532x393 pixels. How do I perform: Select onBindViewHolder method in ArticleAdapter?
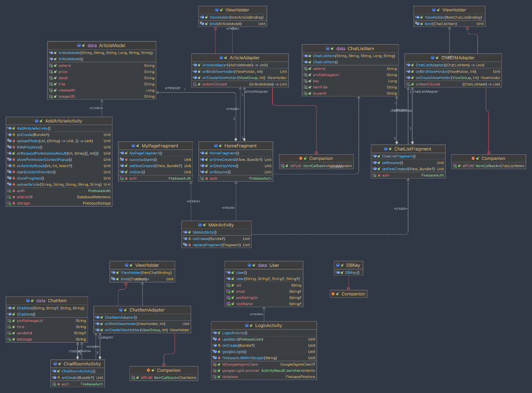pyautogui.click(x=240, y=72)
